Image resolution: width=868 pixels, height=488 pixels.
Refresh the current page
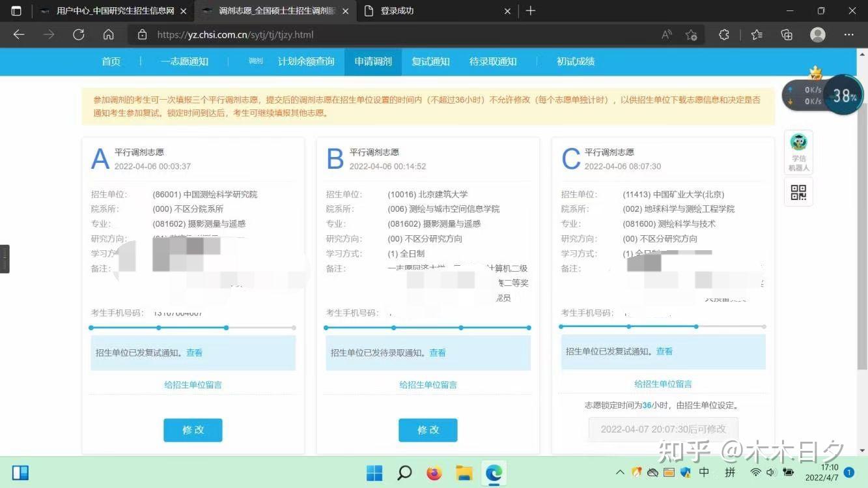pyautogui.click(x=79, y=35)
